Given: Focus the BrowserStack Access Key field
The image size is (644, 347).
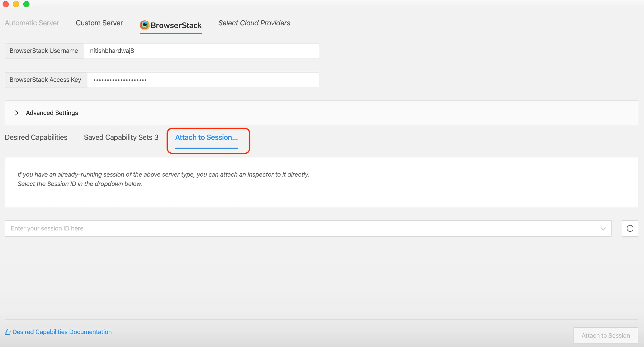Looking at the screenshot, I should (203, 80).
